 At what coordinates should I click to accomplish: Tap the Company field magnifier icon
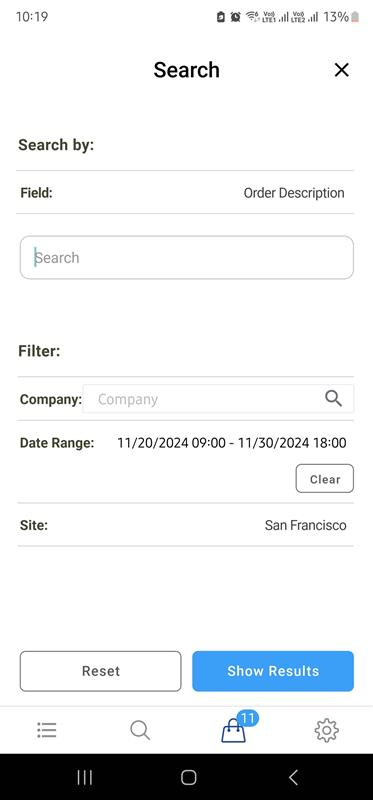tap(333, 398)
